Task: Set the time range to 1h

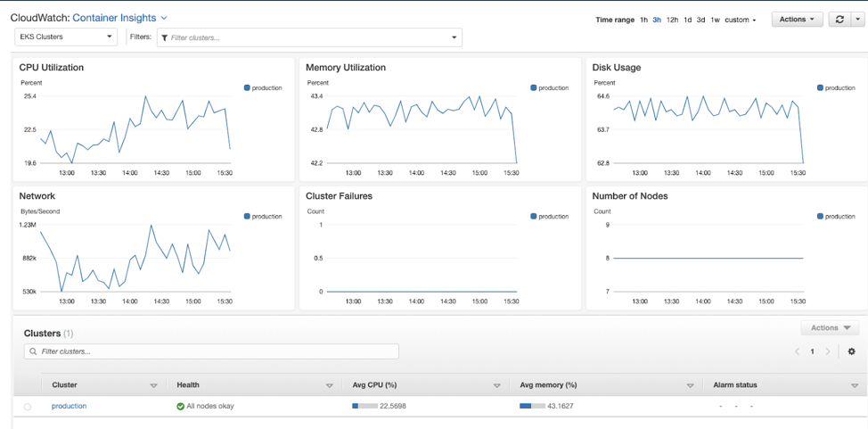Action: tap(643, 20)
